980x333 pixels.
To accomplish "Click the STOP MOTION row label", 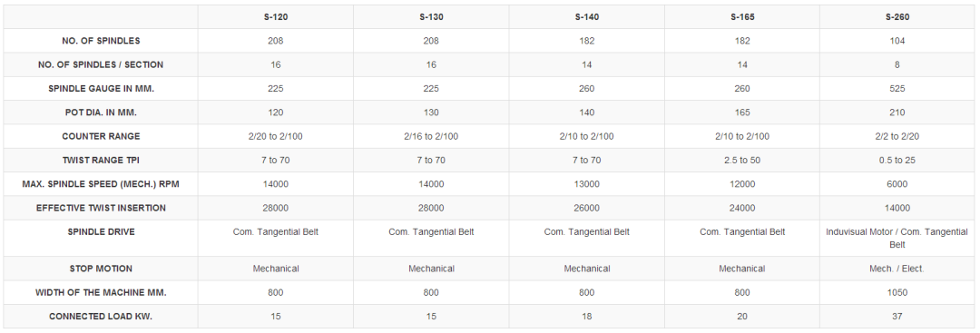I will pos(102,269).
